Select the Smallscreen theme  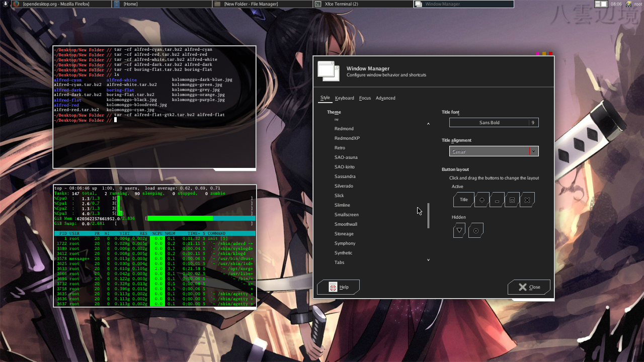point(347,215)
